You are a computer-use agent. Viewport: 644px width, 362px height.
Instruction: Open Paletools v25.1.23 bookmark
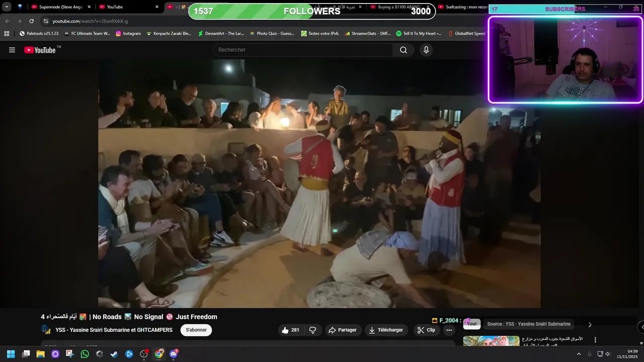(39, 33)
